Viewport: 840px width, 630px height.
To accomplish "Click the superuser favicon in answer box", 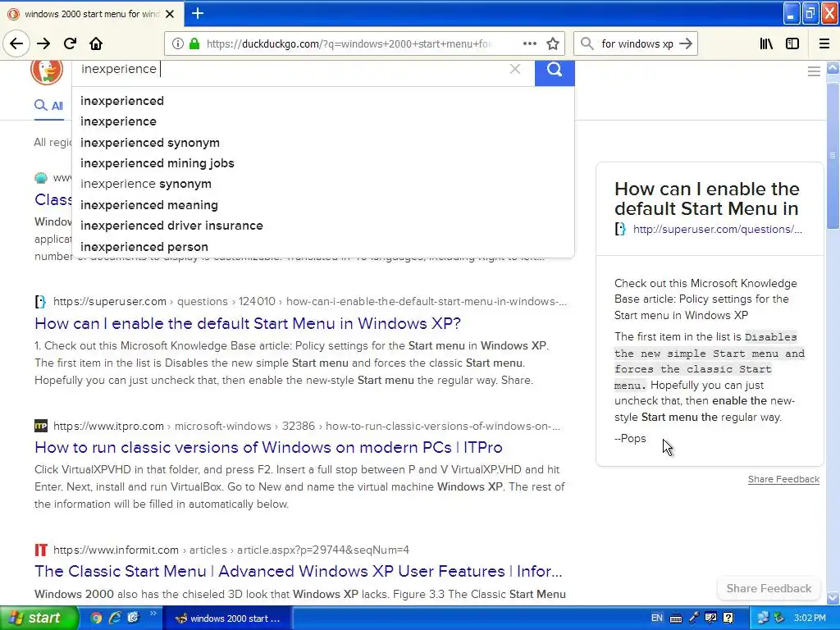I will tap(620, 230).
